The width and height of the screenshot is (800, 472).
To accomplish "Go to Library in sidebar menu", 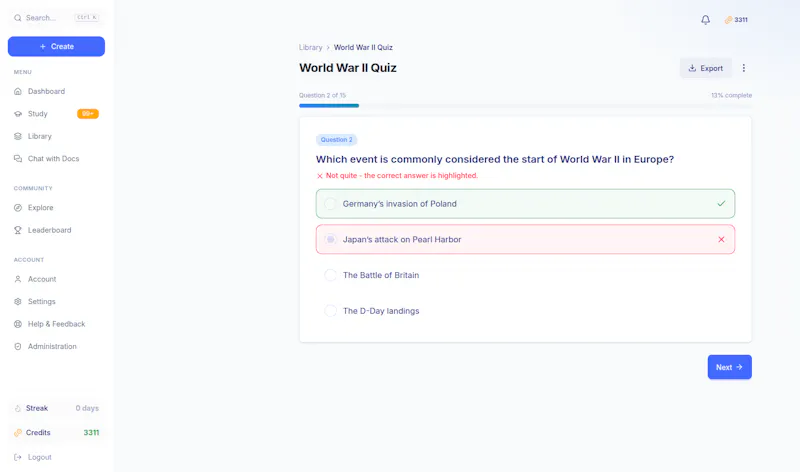I will click(x=56, y=136).
